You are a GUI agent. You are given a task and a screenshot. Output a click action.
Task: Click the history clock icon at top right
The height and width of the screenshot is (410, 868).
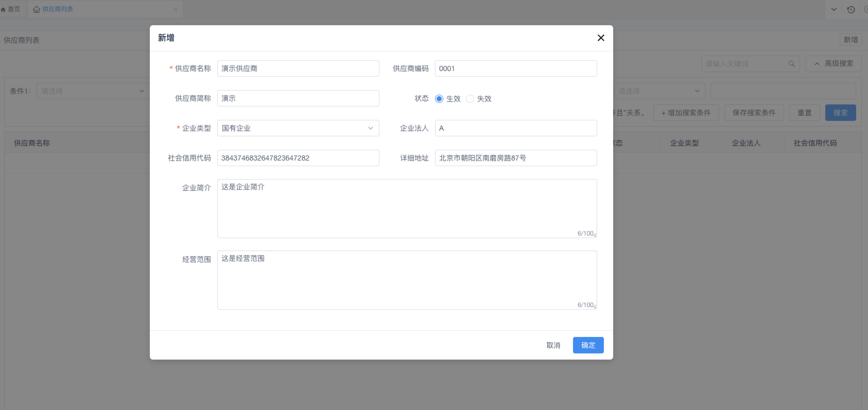[850, 9]
